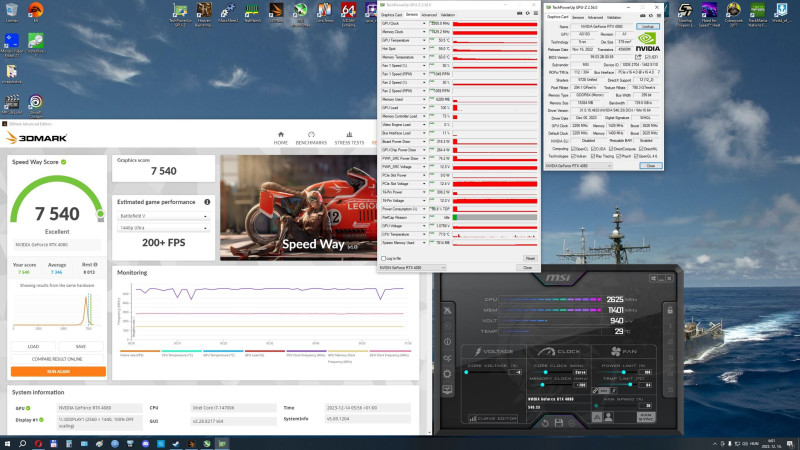Toggle the DirectCompute checkbox in GPU-Z

611,148
